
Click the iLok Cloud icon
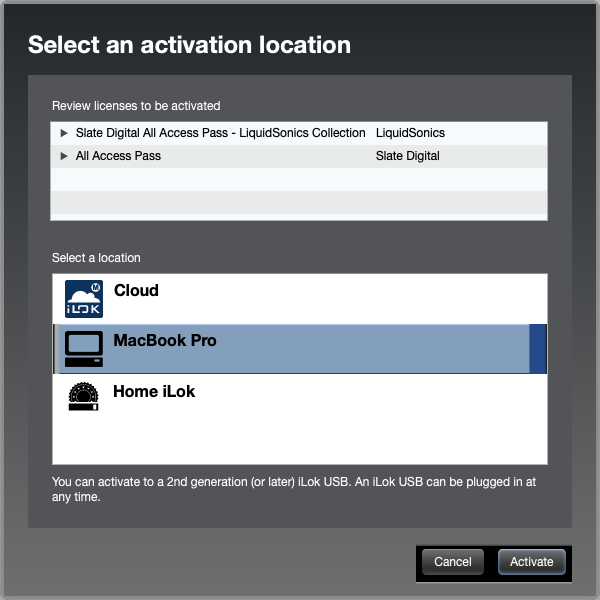pos(84,299)
